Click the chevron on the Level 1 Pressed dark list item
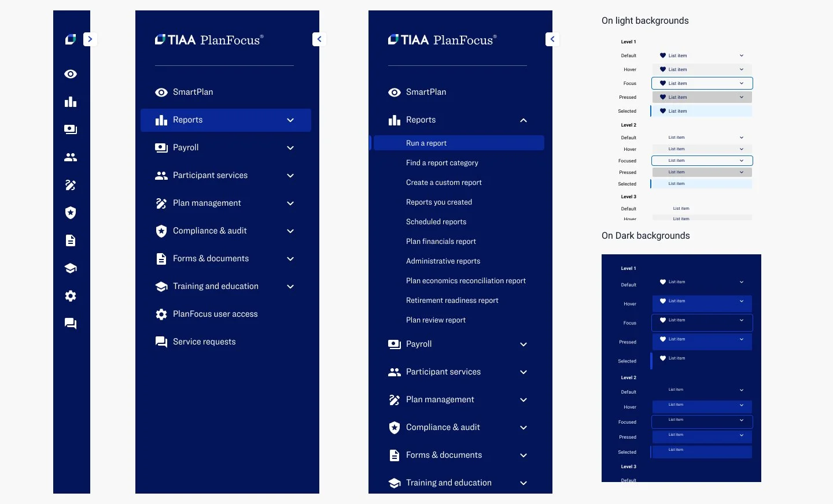 coord(742,339)
